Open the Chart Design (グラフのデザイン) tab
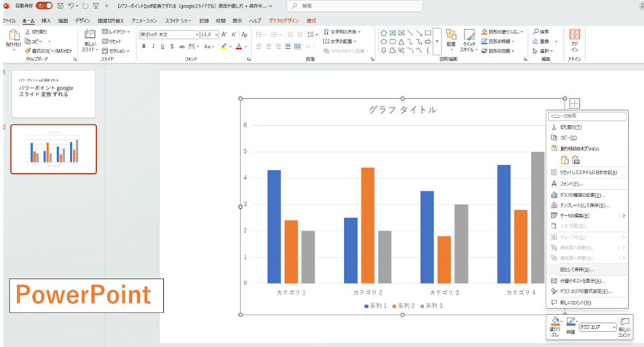This screenshot has height=347, width=644. (284, 21)
